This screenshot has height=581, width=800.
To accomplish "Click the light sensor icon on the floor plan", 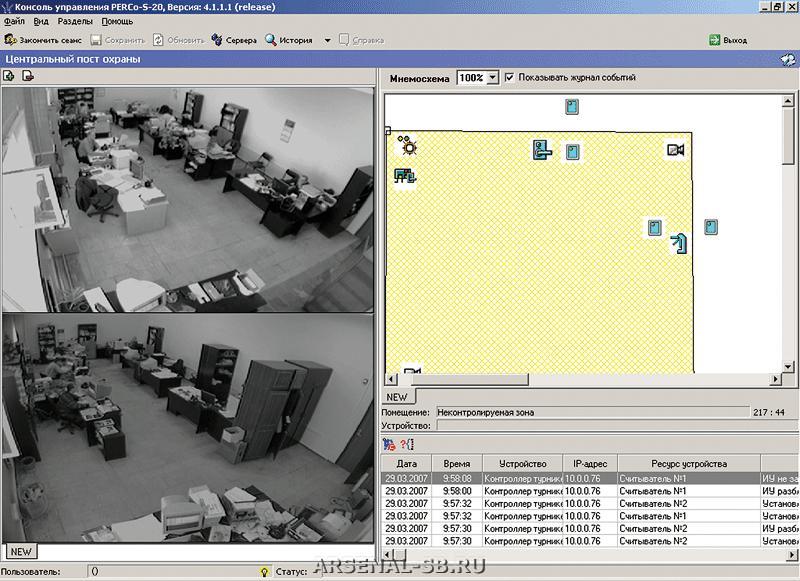I will tap(407, 146).
